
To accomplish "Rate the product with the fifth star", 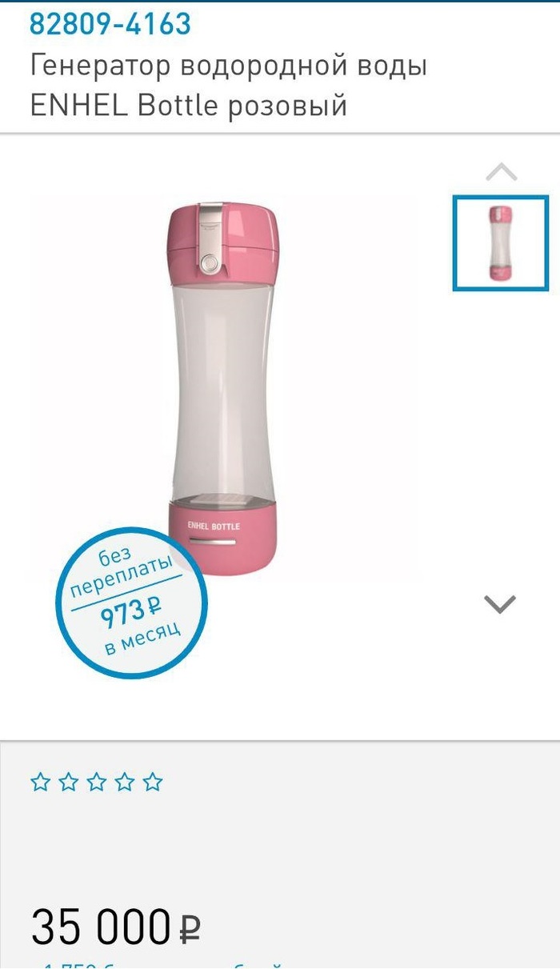I will click(x=153, y=783).
